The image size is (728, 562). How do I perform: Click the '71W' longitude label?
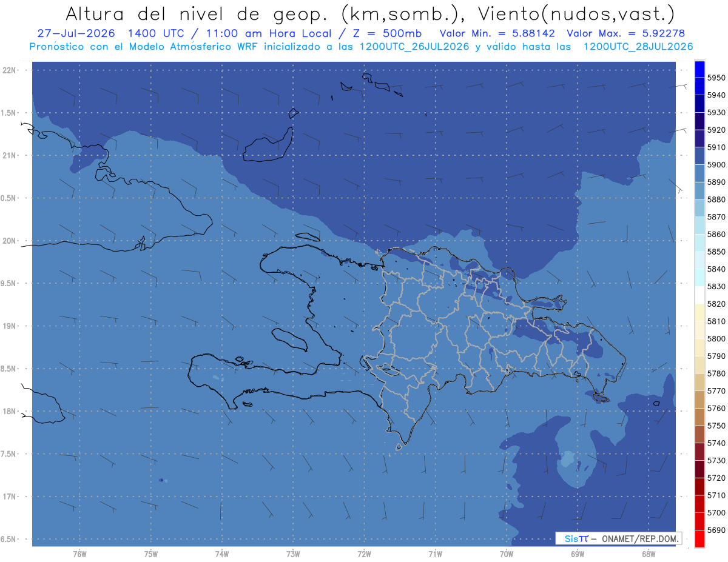(435, 554)
